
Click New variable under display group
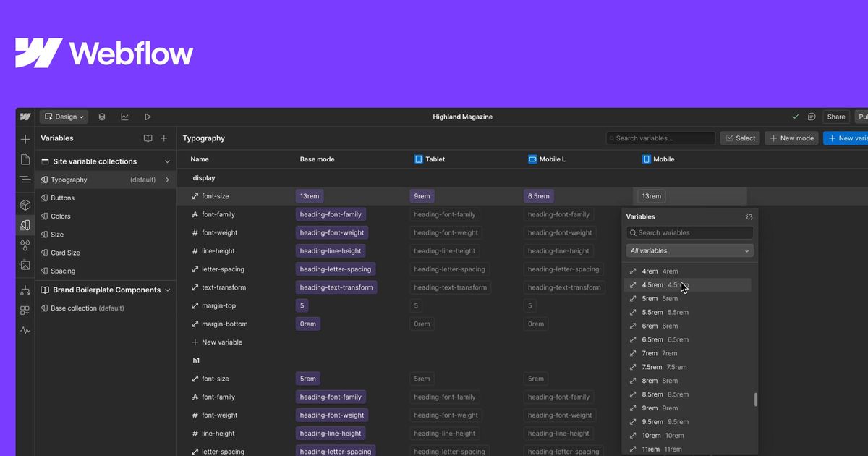pyautogui.click(x=217, y=342)
